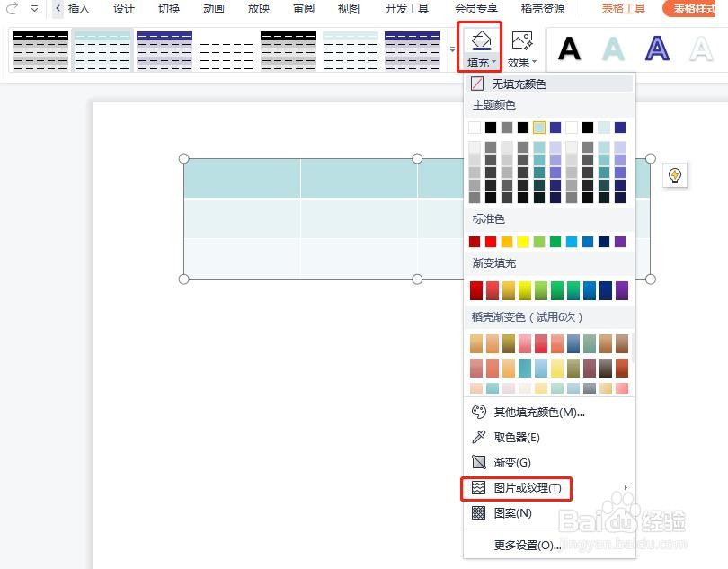This screenshot has width=728, height=569.
Task: Expand the table styles gallery
Action: point(452,49)
